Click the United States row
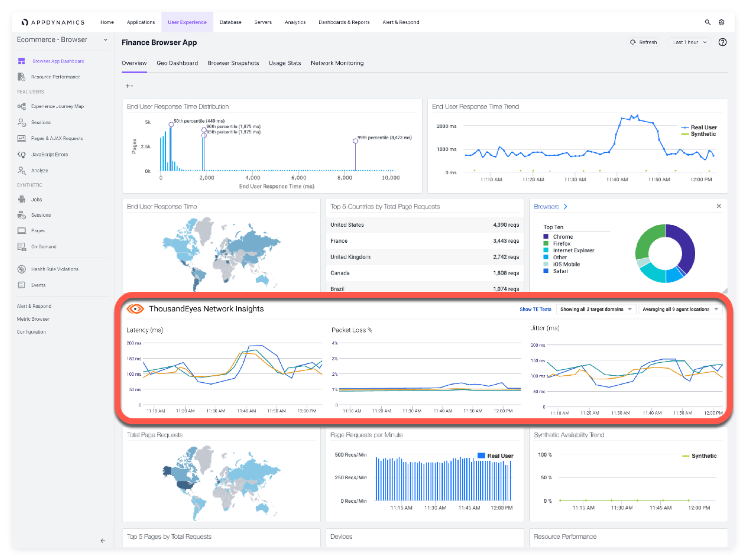The width and height of the screenshot is (747, 560). [425, 225]
